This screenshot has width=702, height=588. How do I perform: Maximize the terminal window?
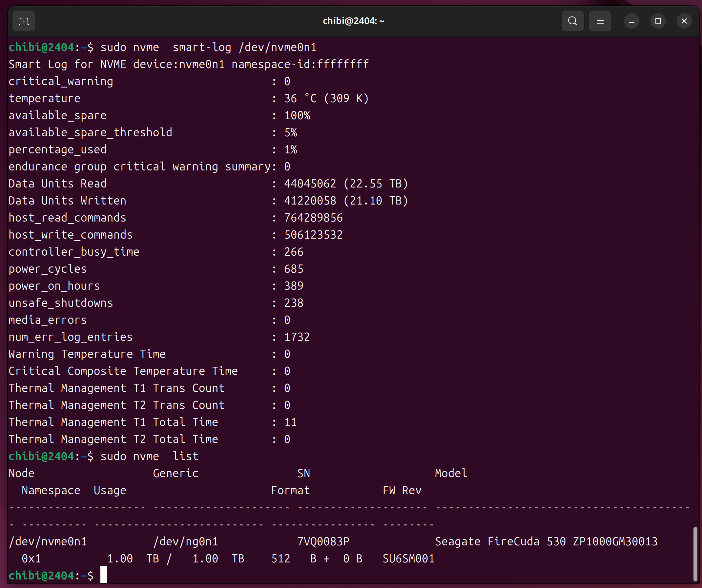tap(658, 21)
